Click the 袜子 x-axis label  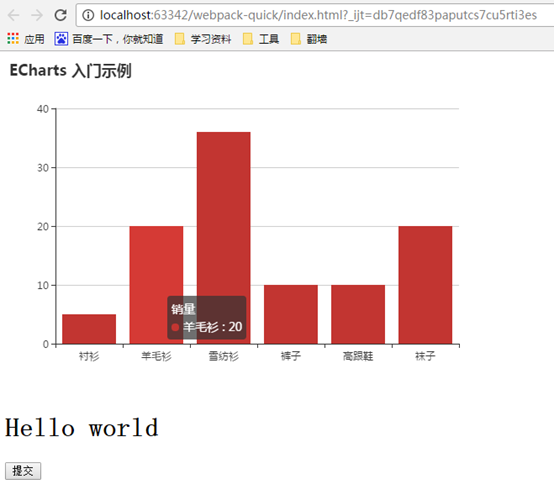point(425,356)
